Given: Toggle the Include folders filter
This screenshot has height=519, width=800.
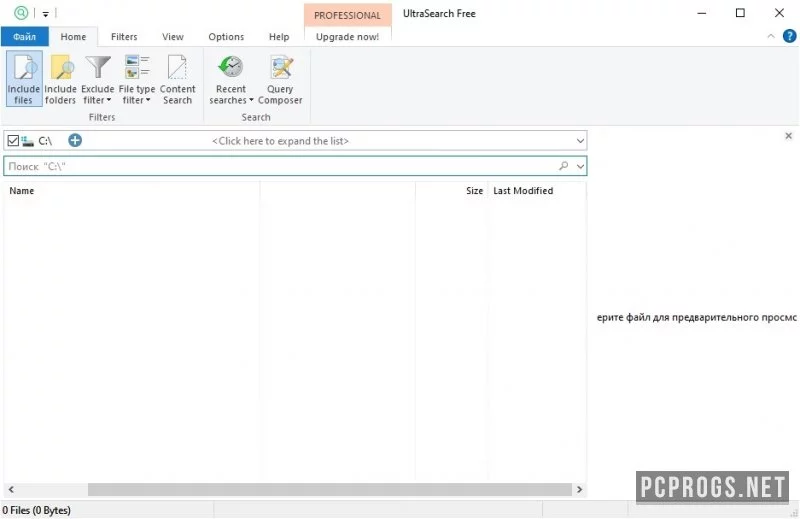Looking at the screenshot, I should pyautogui.click(x=60, y=79).
